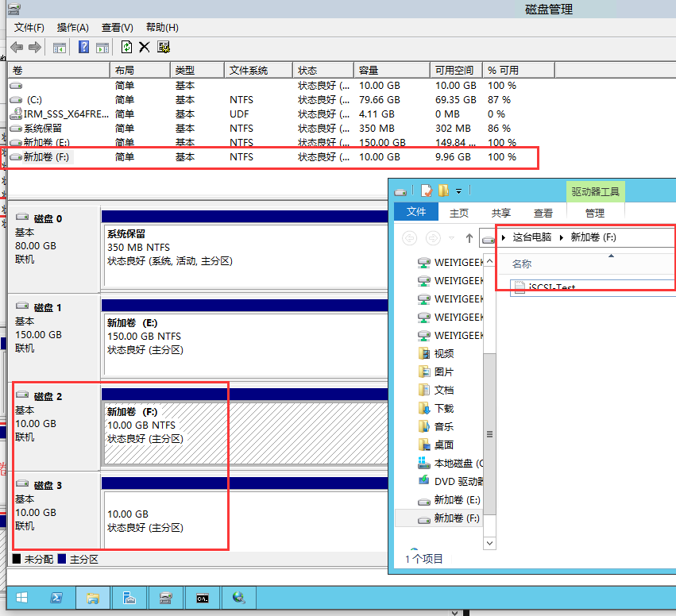Click the 主分区 blue legend swatch
The height and width of the screenshot is (616, 676).
click(62, 559)
